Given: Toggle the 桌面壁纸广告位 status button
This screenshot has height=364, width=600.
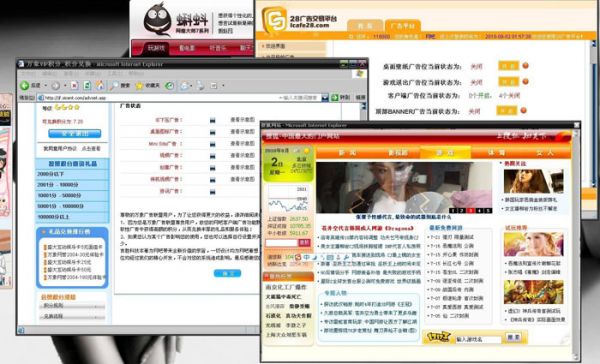Looking at the screenshot, I should click(x=508, y=66).
